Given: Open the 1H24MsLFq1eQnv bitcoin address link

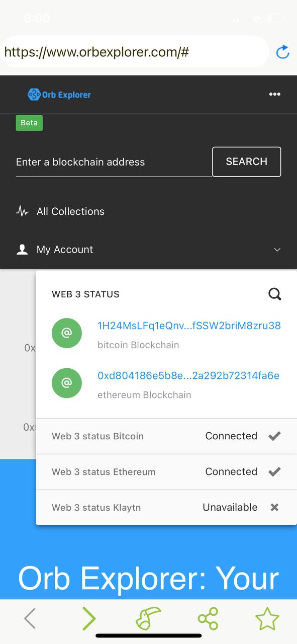Looking at the screenshot, I should (189, 326).
